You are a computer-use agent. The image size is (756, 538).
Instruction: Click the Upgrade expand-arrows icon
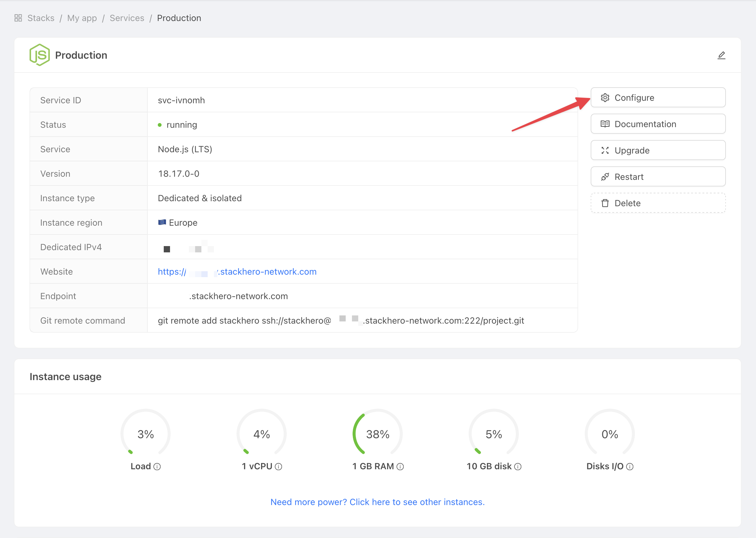pos(605,150)
